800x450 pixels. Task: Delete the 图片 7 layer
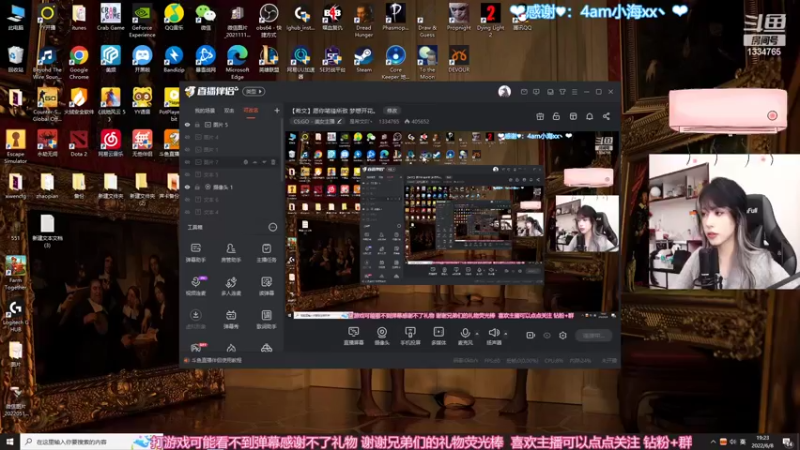pos(273,162)
